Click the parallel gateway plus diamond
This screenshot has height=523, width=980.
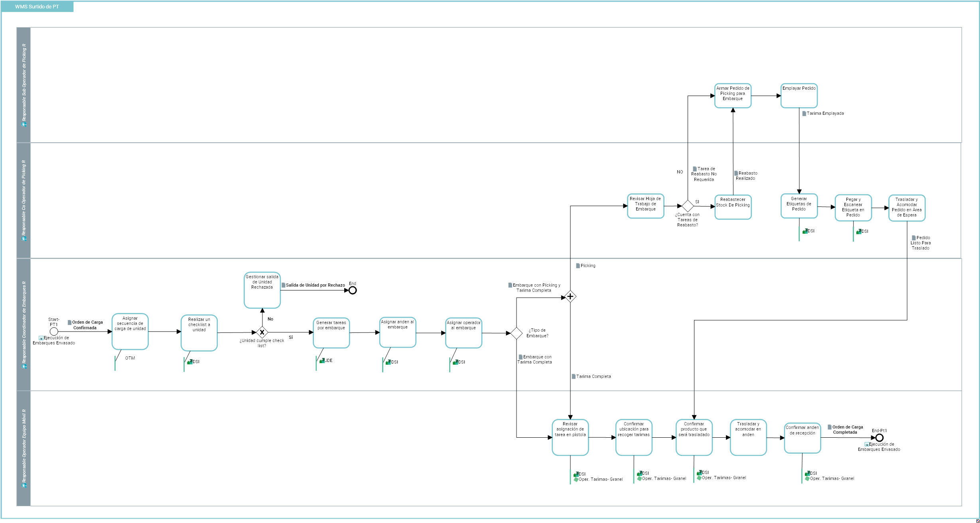[570, 296]
